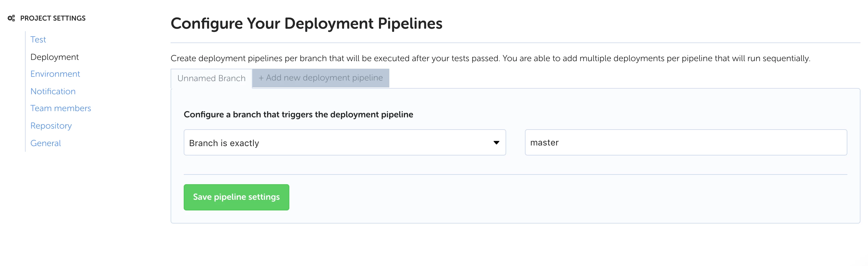868x266 pixels.
Task: Navigate to Repository settings
Action: click(x=51, y=126)
